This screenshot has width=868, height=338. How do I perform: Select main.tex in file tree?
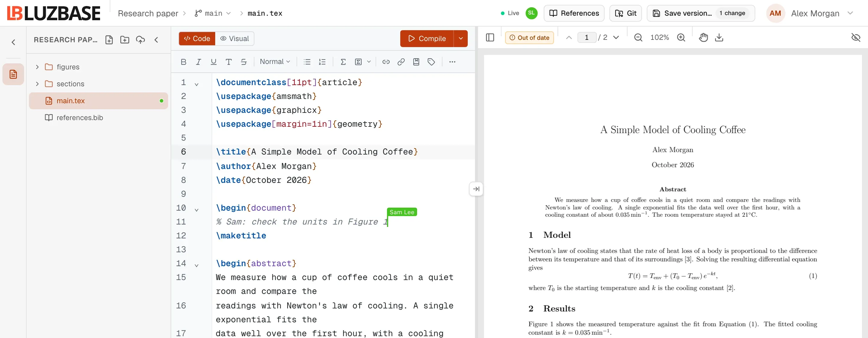click(98, 100)
